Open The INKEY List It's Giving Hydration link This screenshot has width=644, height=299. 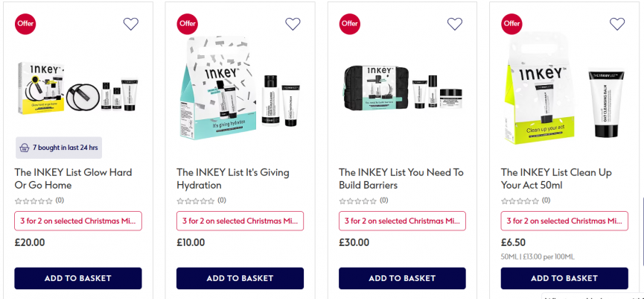coord(232,178)
